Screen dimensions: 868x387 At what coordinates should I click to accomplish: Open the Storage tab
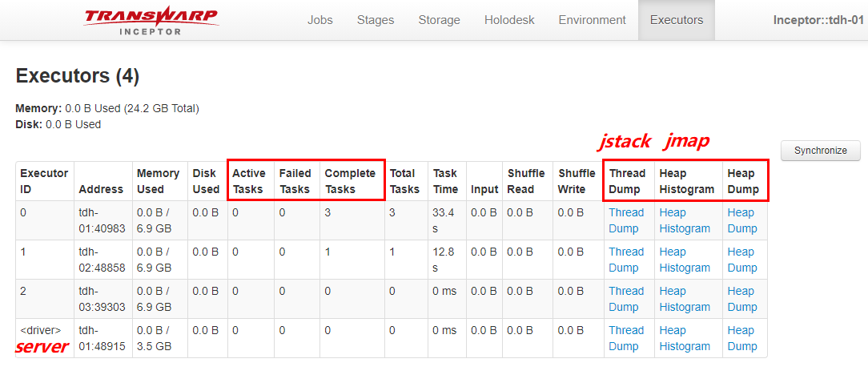(439, 20)
